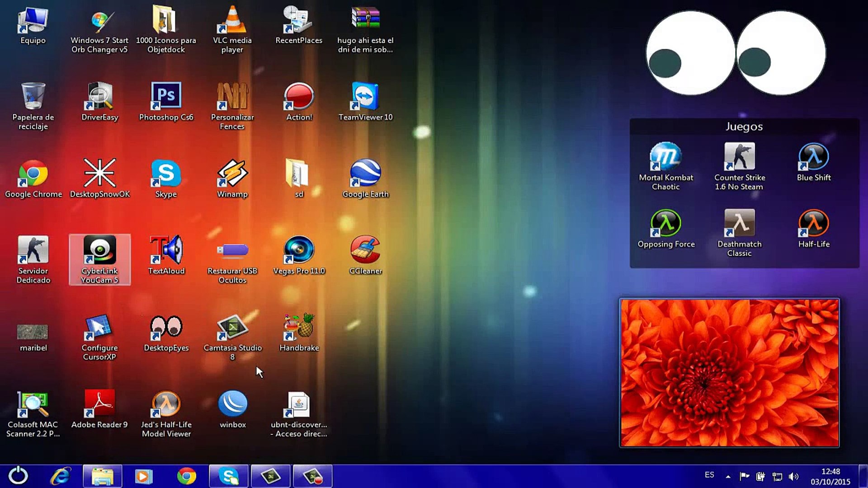
Task: Click the CCleaner desktop icon
Action: (x=365, y=250)
